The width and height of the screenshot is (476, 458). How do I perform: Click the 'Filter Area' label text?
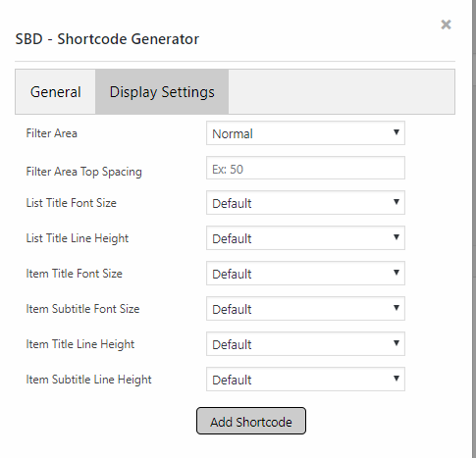pyautogui.click(x=52, y=133)
